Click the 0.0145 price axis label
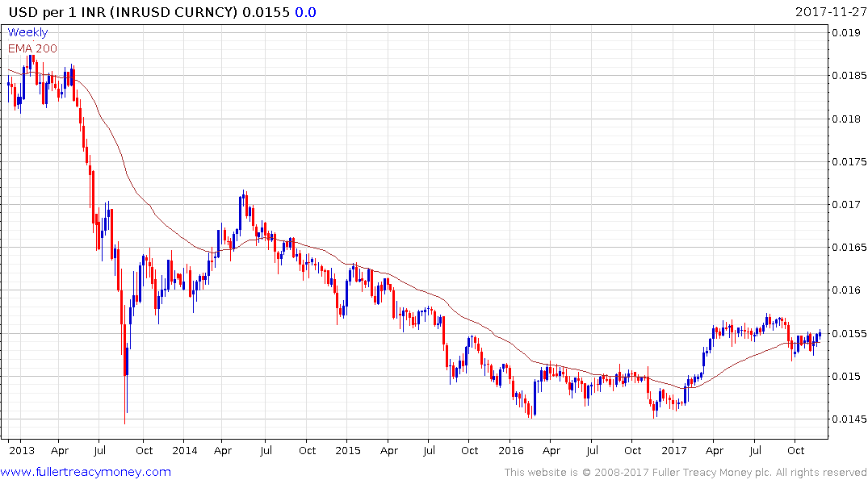The width and height of the screenshot is (868, 484). (x=849, y=419)
